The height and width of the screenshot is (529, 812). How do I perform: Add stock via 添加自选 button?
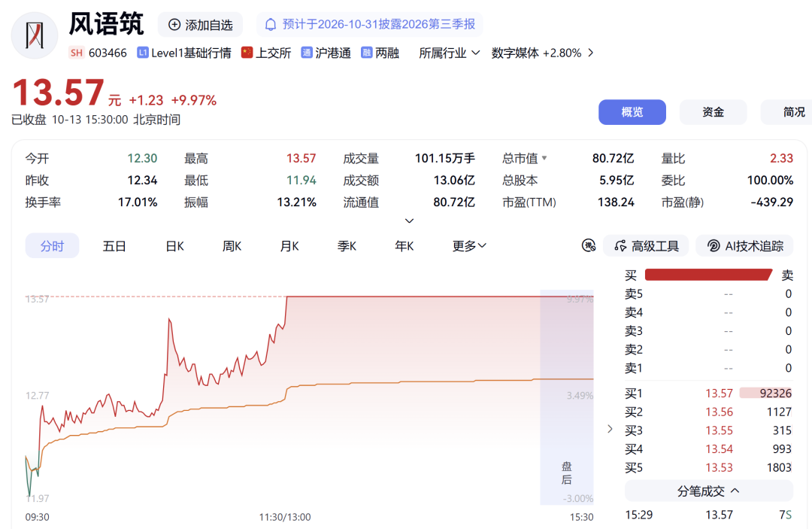tap(201, 24)
